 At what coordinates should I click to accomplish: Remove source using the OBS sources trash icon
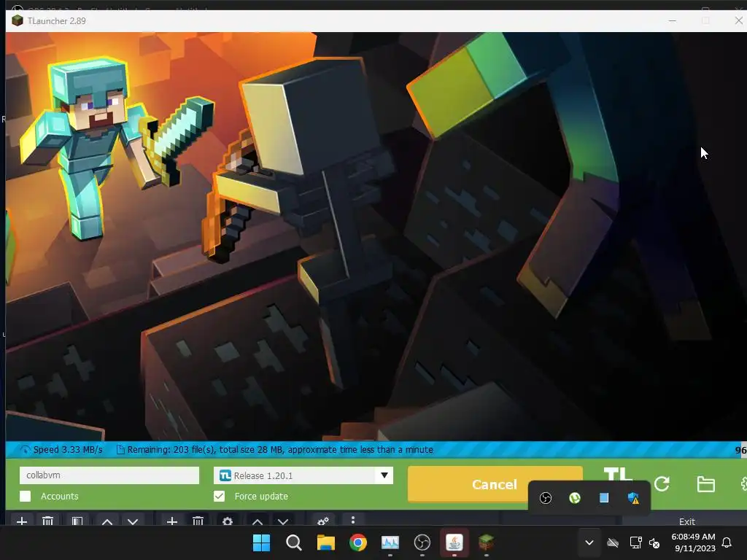(x=198, y=521)
